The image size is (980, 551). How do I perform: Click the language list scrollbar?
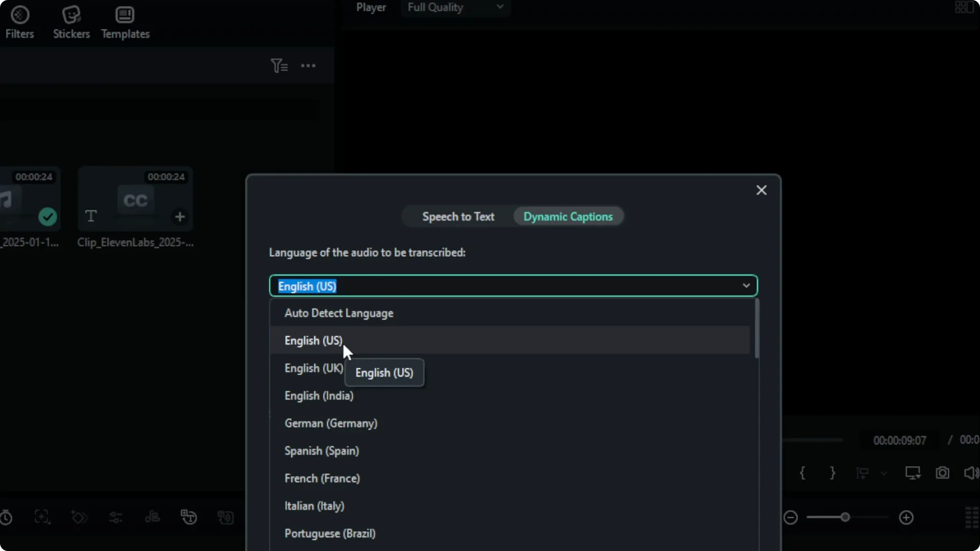(x=756, y=329)
